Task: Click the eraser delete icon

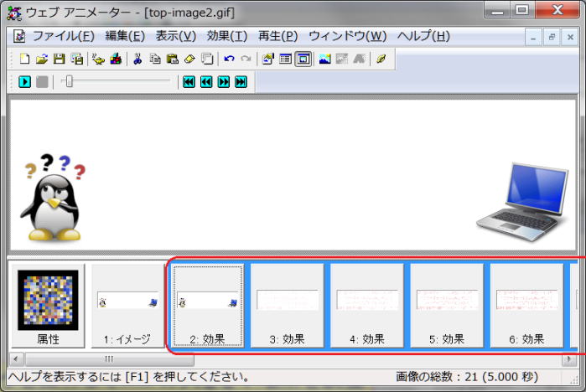Action: [x=189, y=59]
